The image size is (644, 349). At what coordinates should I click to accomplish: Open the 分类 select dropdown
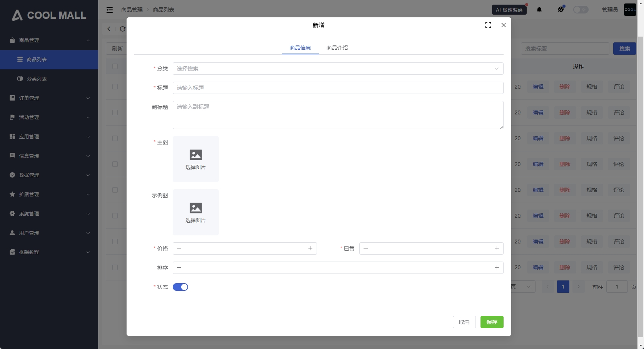[x=338, y=69]
